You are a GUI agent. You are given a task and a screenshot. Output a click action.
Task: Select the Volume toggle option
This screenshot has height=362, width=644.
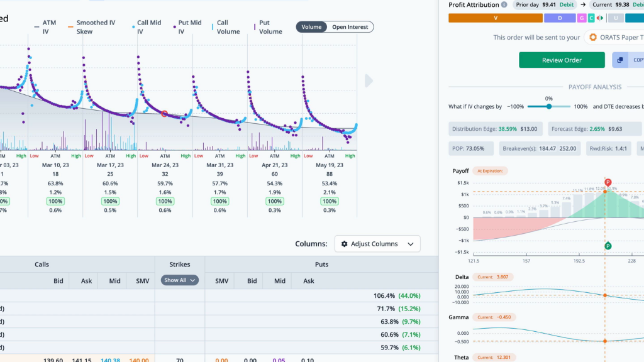click(x=311, y=27)
